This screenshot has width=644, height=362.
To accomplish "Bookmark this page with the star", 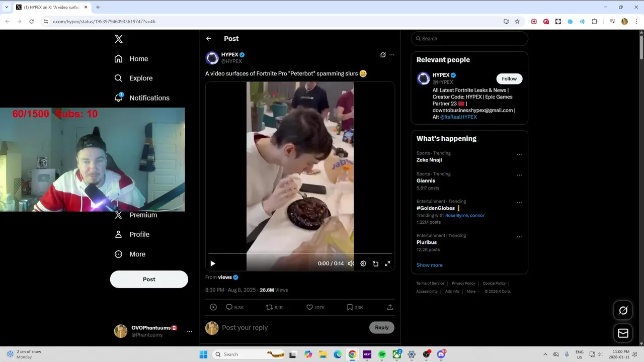I will 517,22.
